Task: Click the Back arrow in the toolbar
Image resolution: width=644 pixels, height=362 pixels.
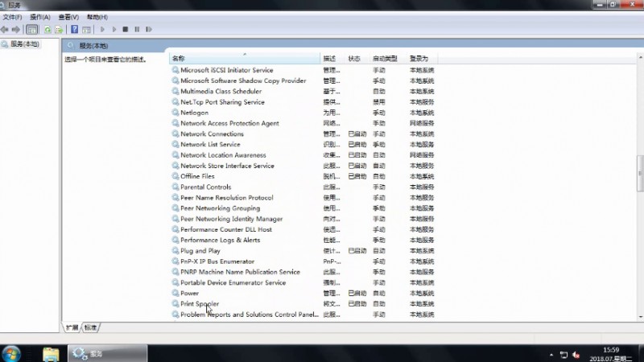Action: [x=5, y=30]
